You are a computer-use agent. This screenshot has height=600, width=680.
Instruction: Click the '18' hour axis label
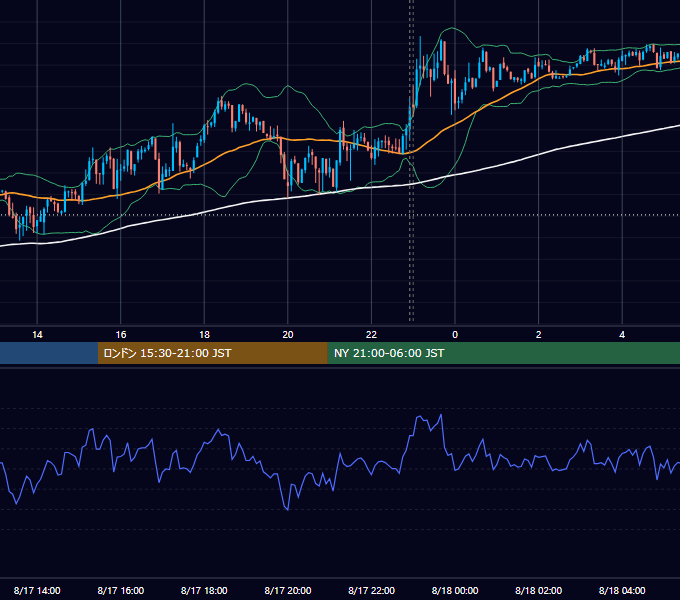point(204,335)
